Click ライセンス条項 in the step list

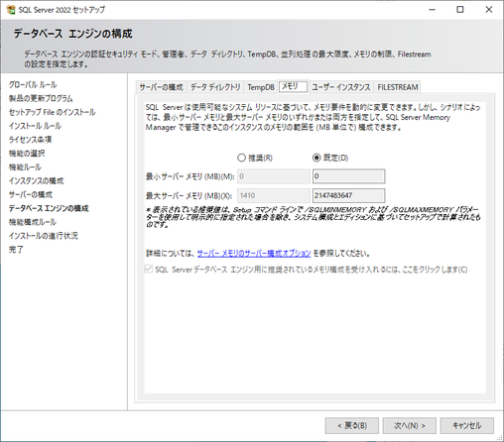(30, 140)
